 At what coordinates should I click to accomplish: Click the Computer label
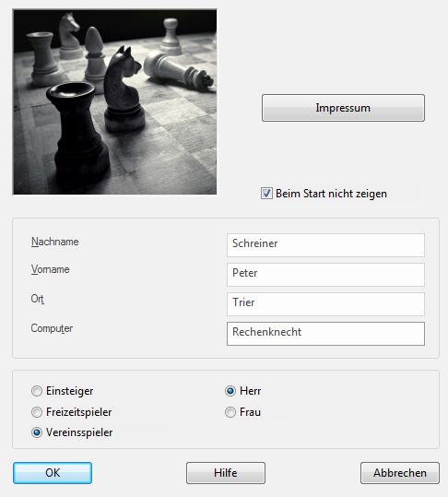52,328
